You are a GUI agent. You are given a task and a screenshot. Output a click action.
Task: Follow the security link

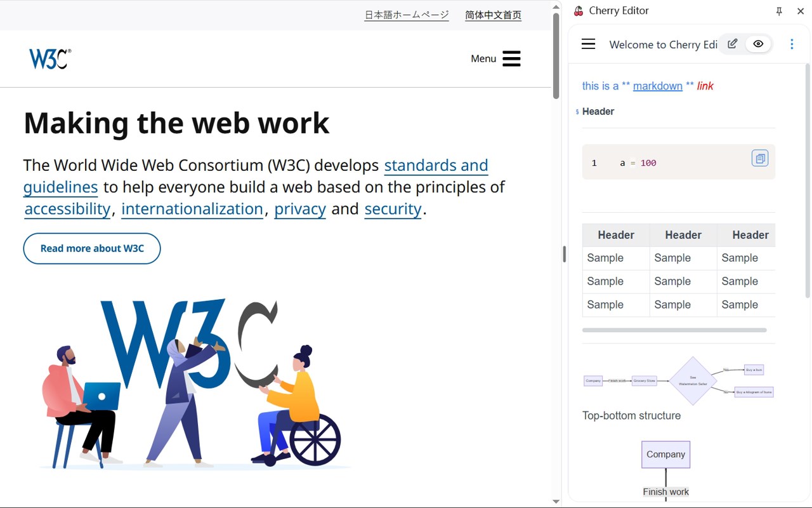[393, 209]
